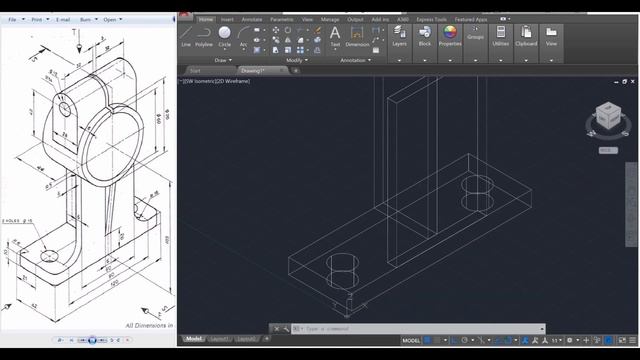
Task: Close the command line with X
Action: tap(277, 329)
